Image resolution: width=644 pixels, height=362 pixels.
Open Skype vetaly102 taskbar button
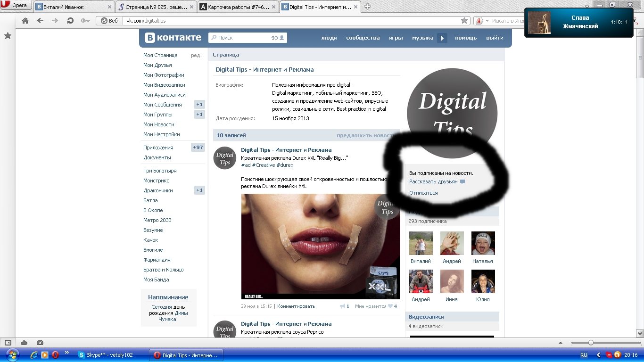click(x=110, y=355)
